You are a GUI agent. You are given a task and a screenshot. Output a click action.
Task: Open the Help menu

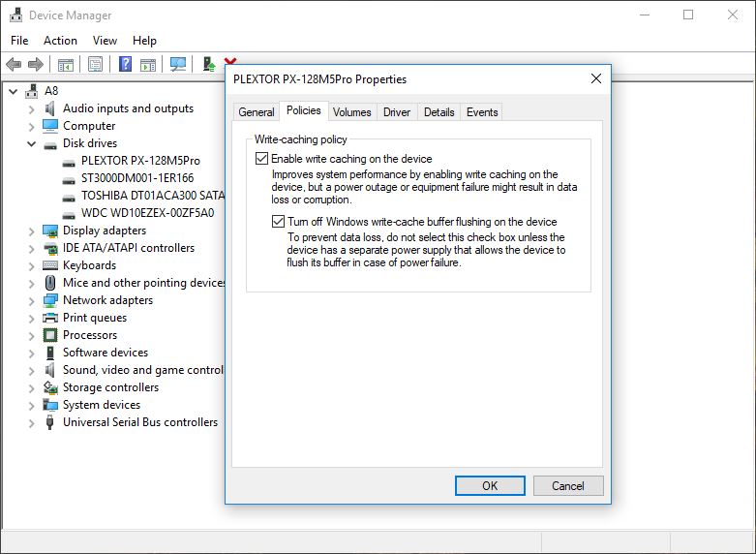(x=144, y=41)
